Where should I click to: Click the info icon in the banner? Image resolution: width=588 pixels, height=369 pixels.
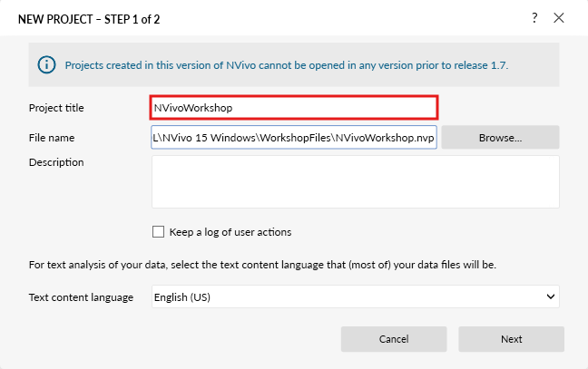[46, 64]
